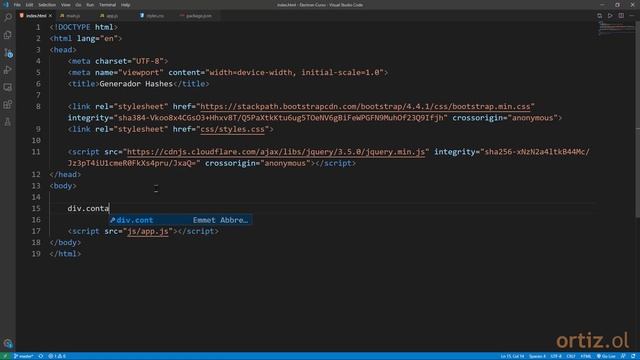Image resolution: width=640 pixels, height=360 pixels.
Task: Click the VS Code logo icon
Action: tap(6, 5)
